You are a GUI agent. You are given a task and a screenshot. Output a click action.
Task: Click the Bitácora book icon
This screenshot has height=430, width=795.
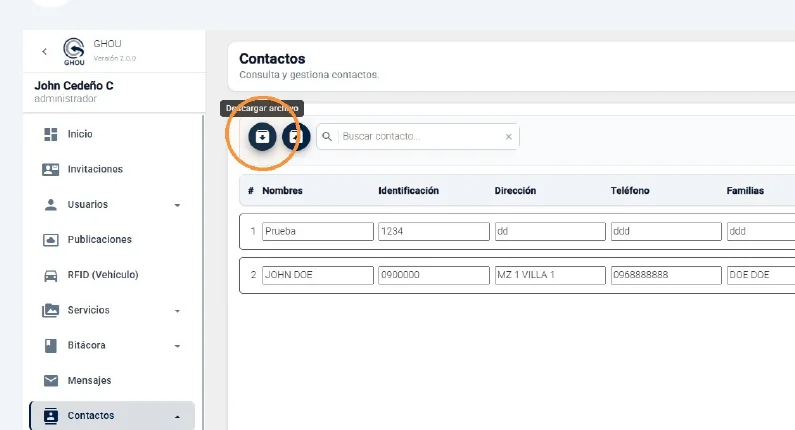[x=51, y=345]
